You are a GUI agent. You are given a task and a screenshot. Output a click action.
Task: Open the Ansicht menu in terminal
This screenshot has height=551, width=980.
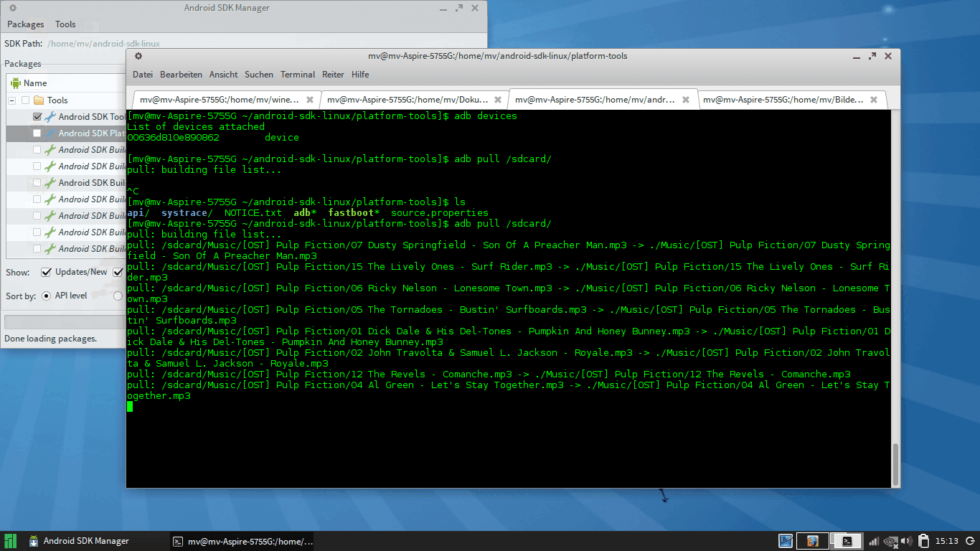pyautogui.click(x=224, y=75)
